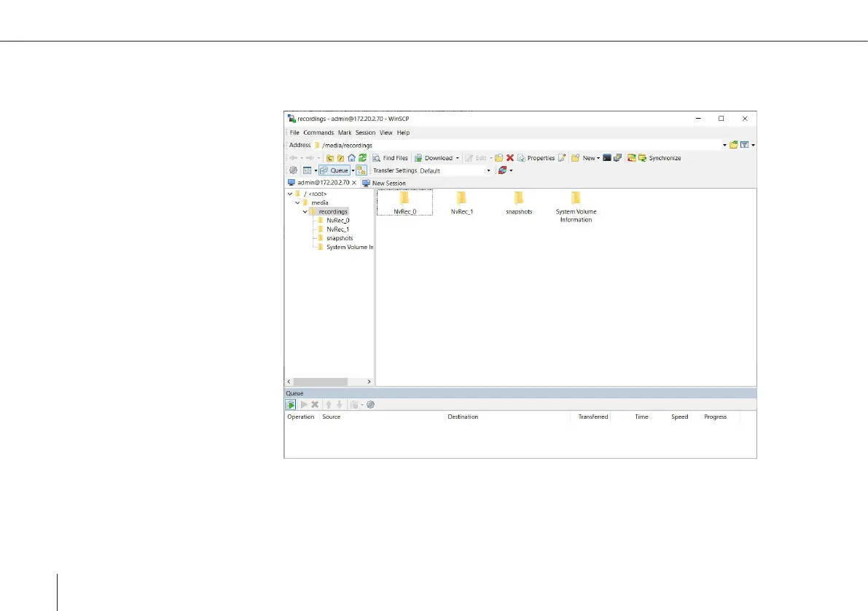The width and height of the screenshot is (868, 611).
Task: Click the Find Files button
Action: (390, 158)
